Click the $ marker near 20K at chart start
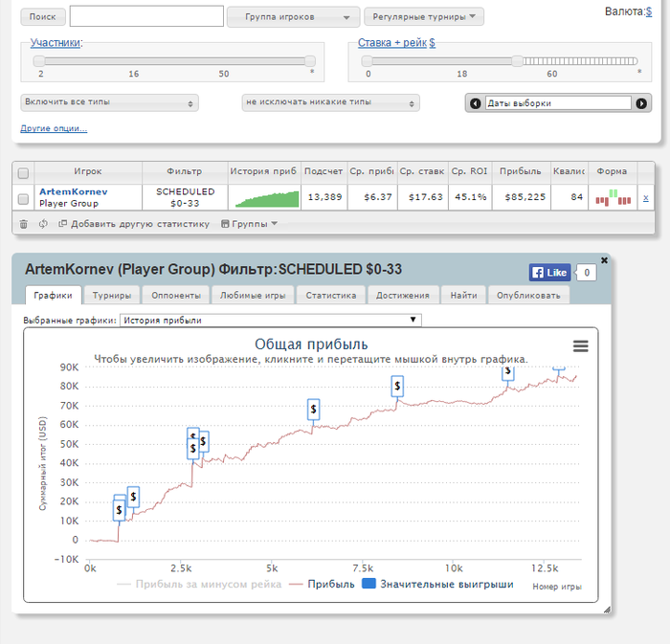Screen dimensions: 670x644 pyautogui.click(x=120, y=510)
